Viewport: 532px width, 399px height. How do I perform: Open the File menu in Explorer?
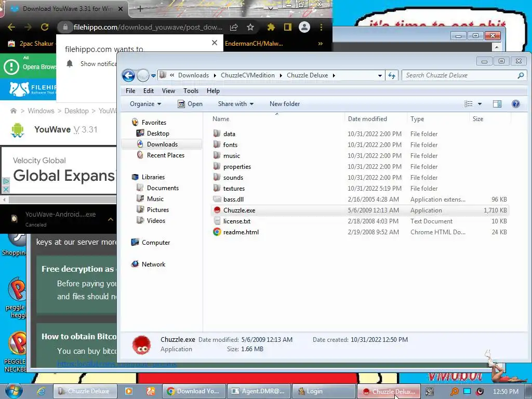[130, 91]
